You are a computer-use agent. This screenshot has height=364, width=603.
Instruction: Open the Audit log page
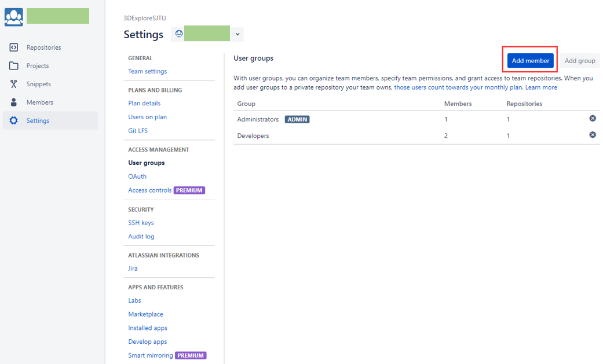[x=141, y=236]
